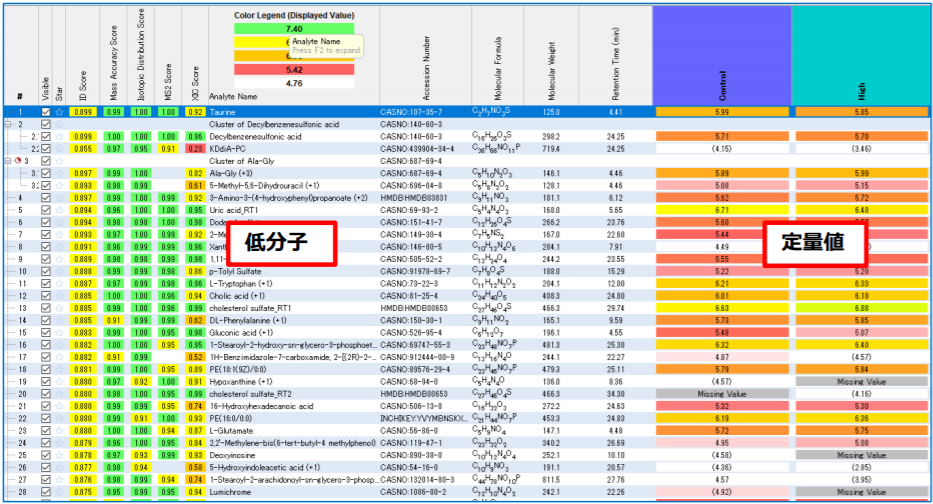Star the PE(16:0/0:0) row

[59, 418]
